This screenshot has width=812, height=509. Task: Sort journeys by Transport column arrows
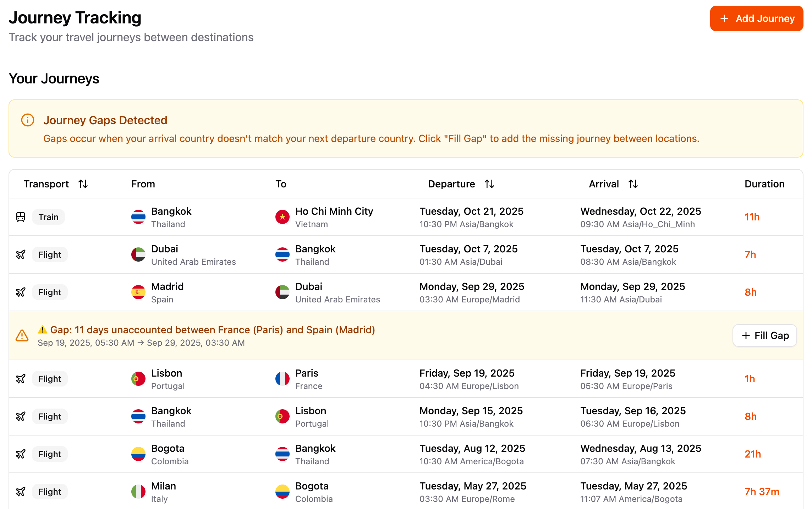[x=83, y=184]
